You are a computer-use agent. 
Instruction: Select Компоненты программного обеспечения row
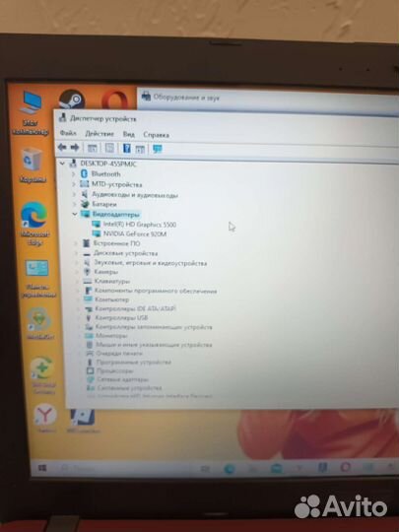(156, 291)
